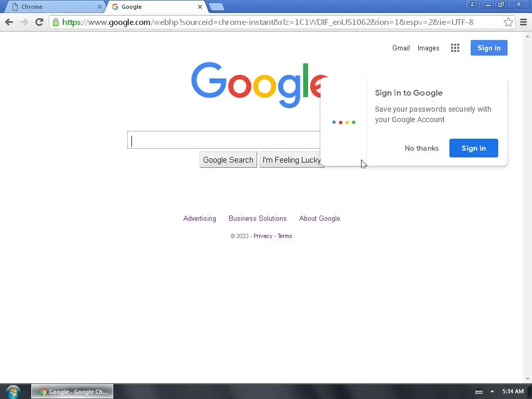Click the Chrome profile person icon

pos(472,4)
